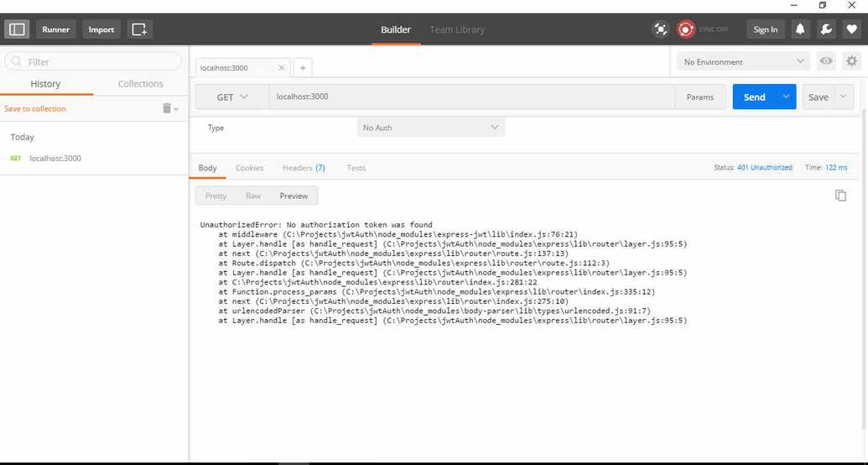
Task: Click Save to collection link
Action: pos(35,108)
